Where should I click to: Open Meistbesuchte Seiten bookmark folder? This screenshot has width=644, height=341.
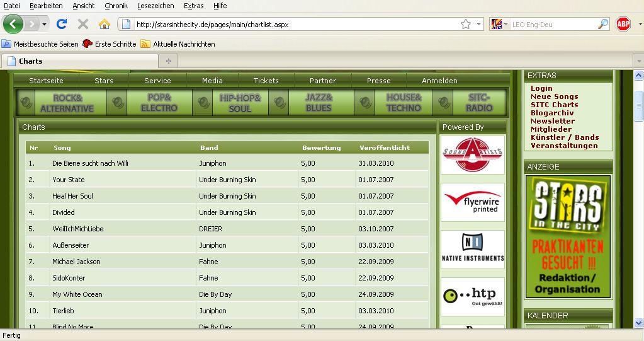click(x=40, y=44)
